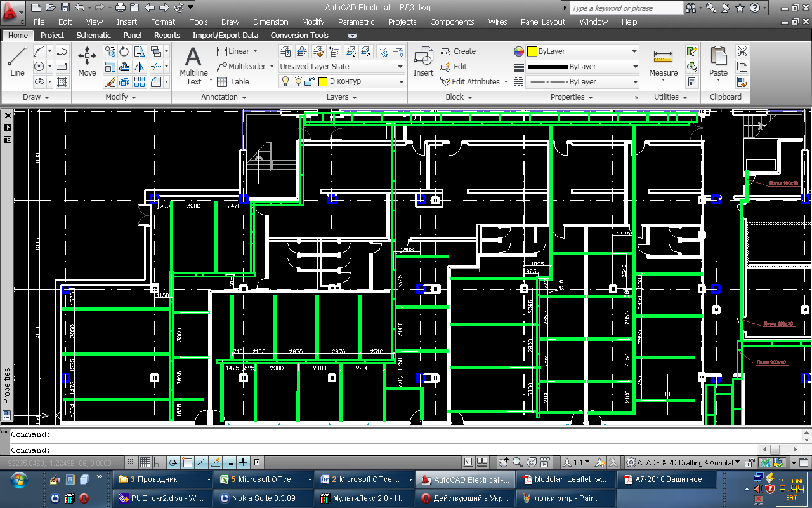Click the Cut icon in Clipboard

(742, 51)
